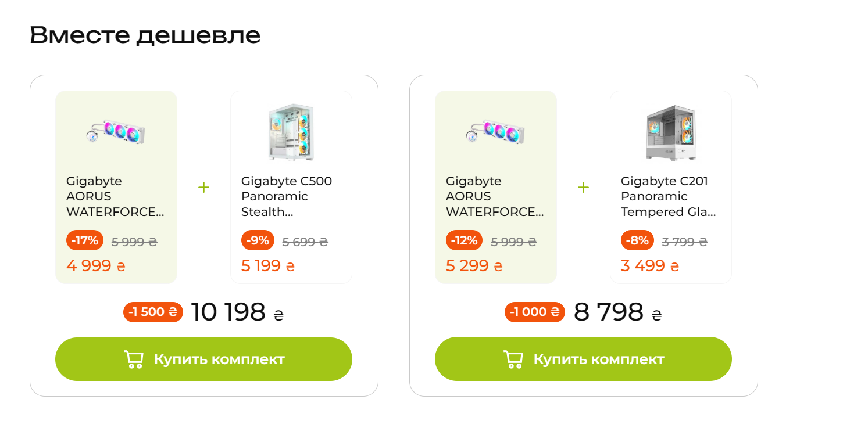Click the AORUS Waterforce cooler image in second bundle
This screenshot has width=868, height=446.
click(x=495, y=131)
